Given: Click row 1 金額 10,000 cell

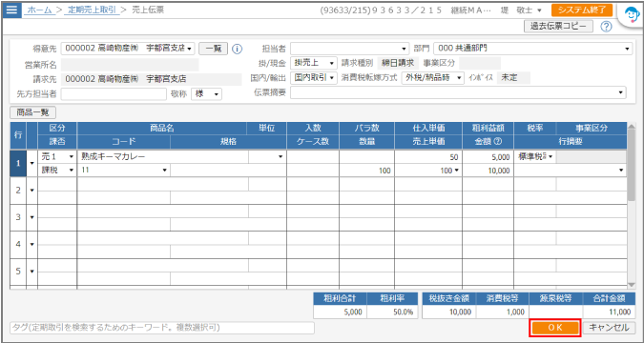Looking at the screenshot, I should point(488,171).
